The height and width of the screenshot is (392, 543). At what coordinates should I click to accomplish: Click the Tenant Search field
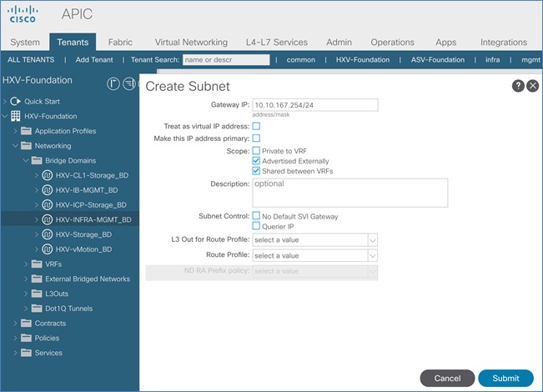coord(226,59)
